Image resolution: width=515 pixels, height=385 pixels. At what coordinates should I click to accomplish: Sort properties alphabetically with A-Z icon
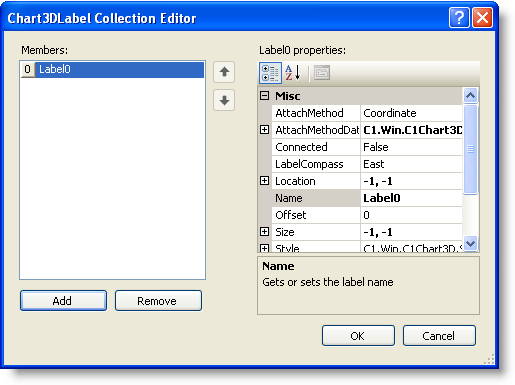click(x=293, y=73)
